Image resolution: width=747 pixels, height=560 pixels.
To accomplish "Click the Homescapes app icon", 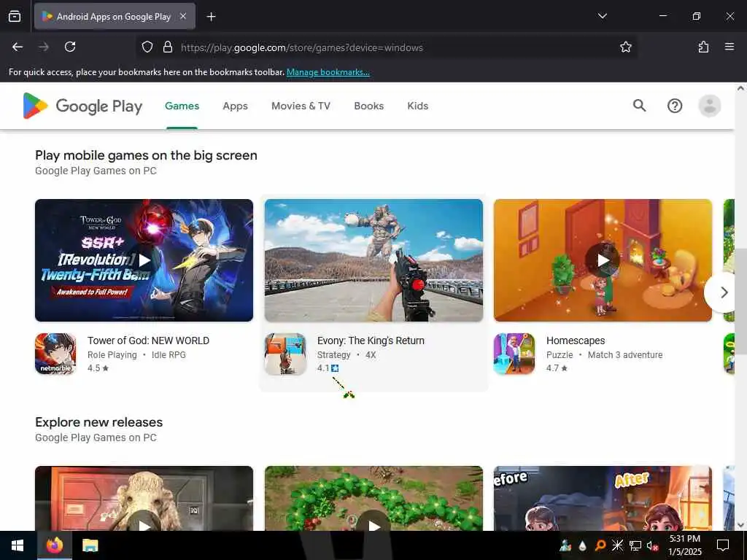I will click(x=514, y=354).
